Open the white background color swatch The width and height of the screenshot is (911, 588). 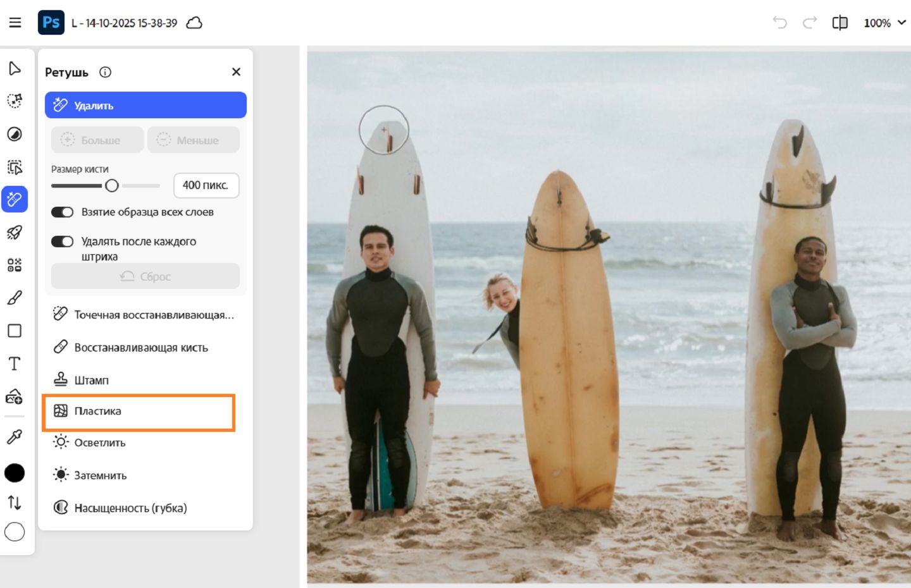(15, 532)
